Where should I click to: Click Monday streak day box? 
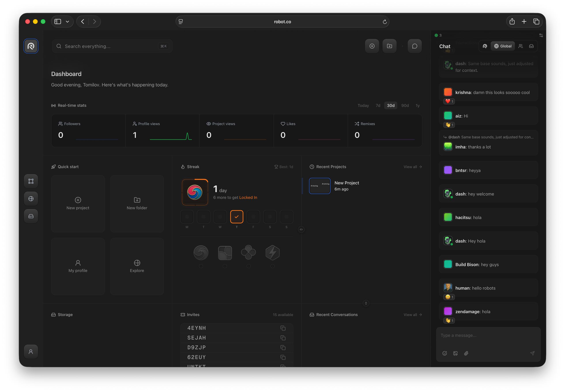tap(187, 217)
